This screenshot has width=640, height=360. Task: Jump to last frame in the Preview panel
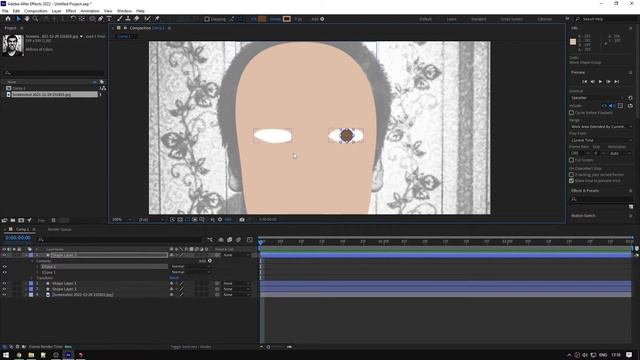(617, 82)
